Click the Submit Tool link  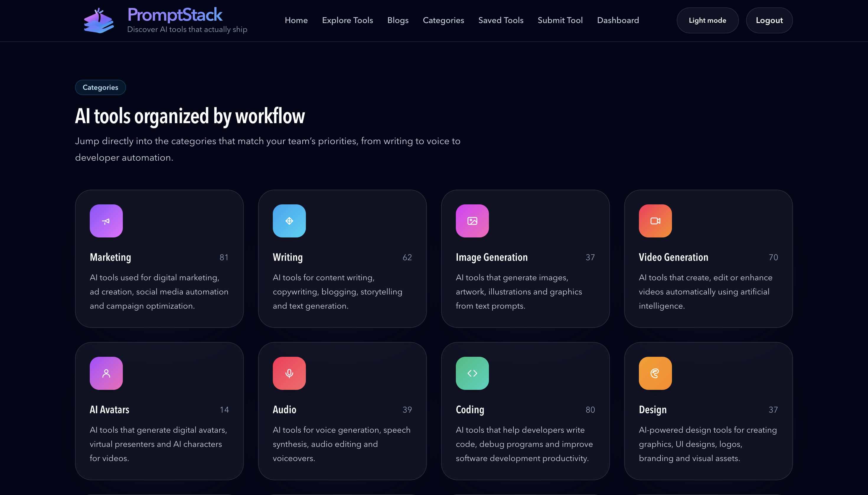560,20
